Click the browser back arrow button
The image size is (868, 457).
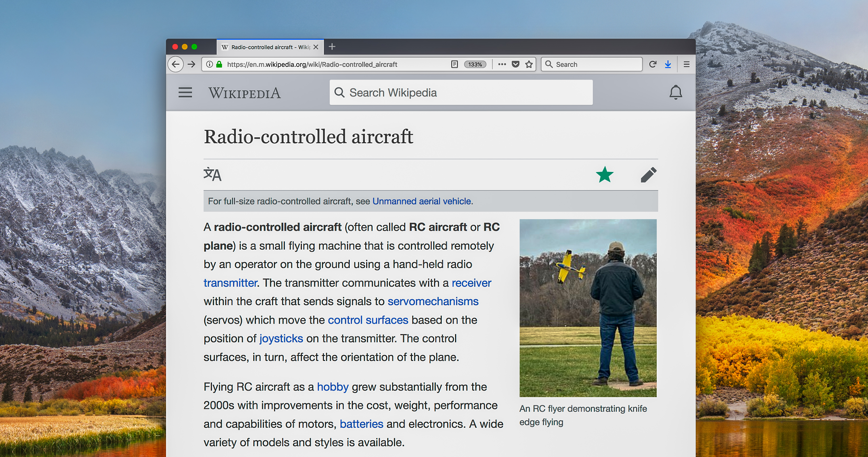point(176,64)
